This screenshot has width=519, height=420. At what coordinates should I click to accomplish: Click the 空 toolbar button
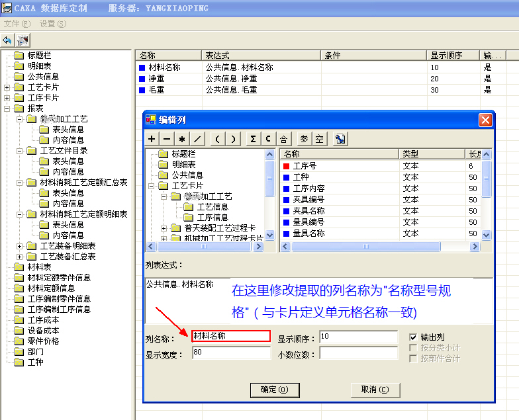point(319,139)
